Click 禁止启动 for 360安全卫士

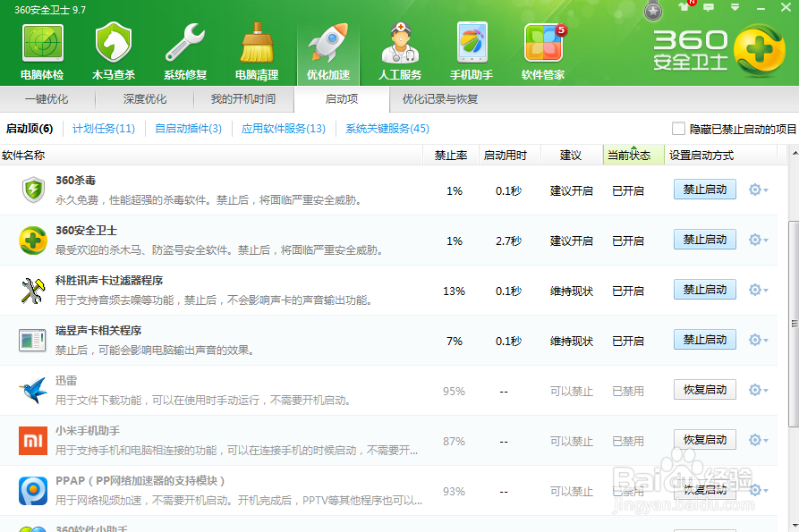(705, 240)
